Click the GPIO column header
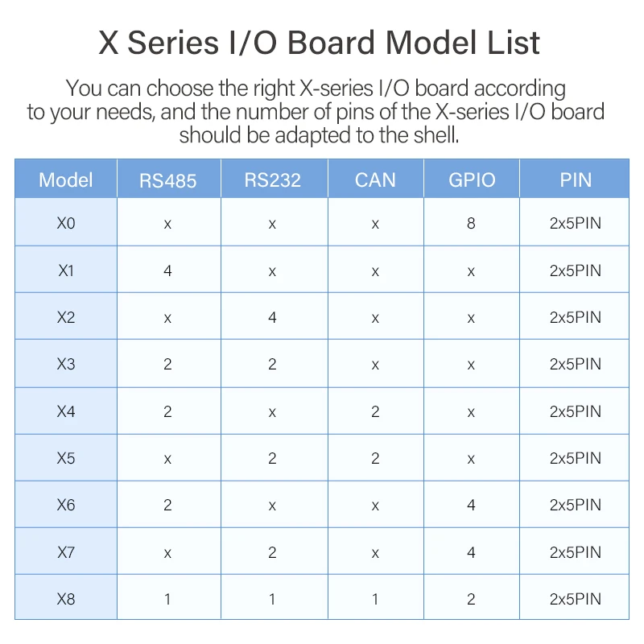The image size is (644, 644). [x=472, y=180]
